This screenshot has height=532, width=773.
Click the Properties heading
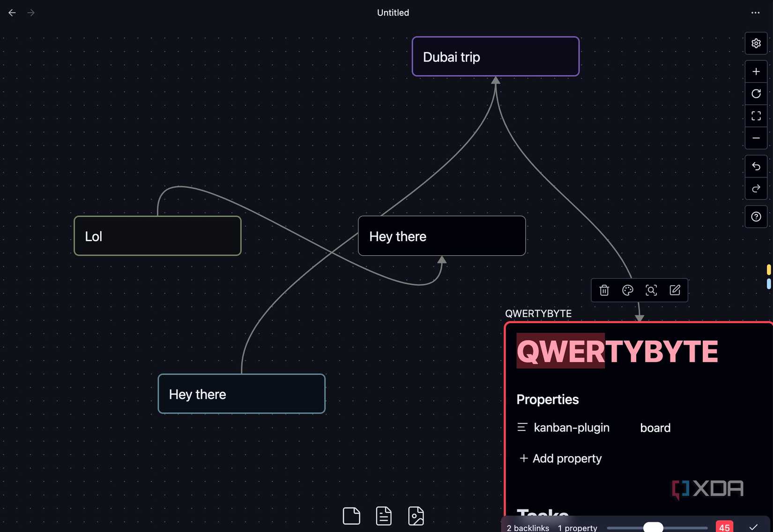click(548, 399)
